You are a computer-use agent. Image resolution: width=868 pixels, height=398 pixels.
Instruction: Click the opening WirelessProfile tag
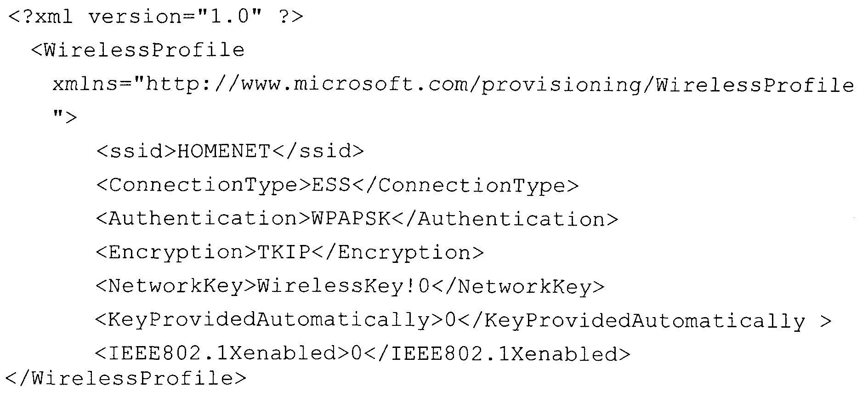138,50
